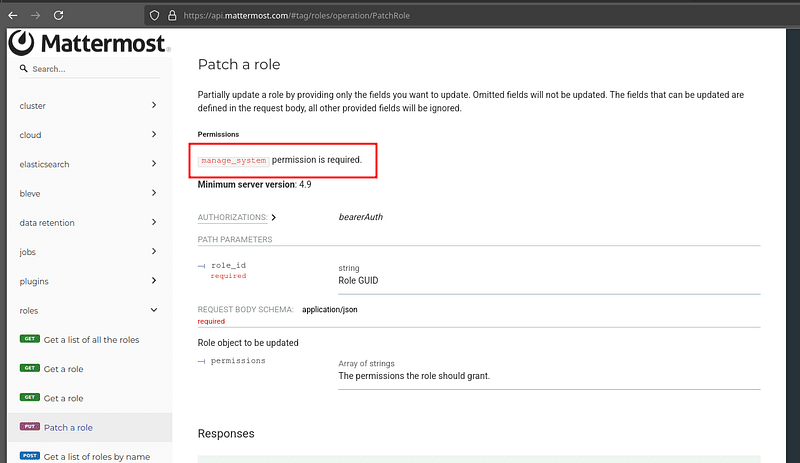This screenshot has width=800, height=463.
Task: Open 'Patch a role' sidebar entry
Action: point(68,428)
